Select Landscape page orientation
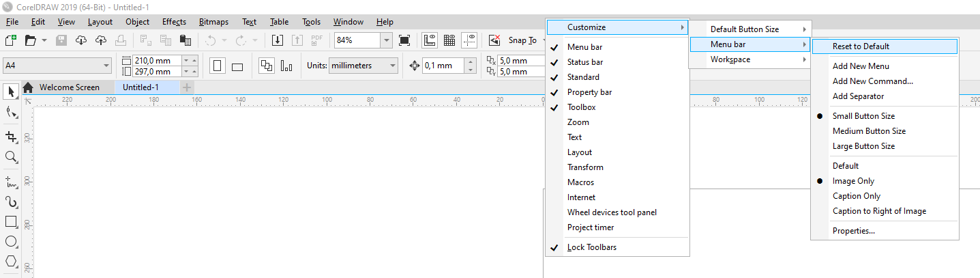 [x=237, y=66]
